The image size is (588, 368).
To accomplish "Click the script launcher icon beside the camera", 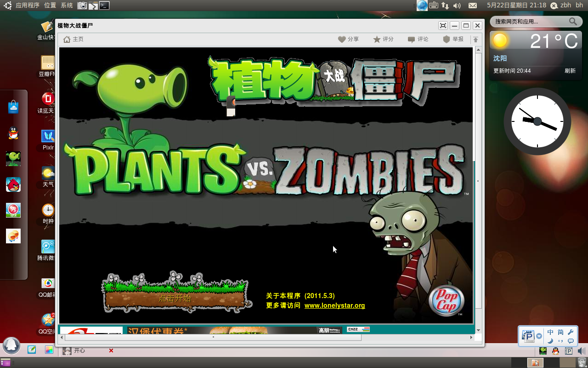I will coord(93,6).
